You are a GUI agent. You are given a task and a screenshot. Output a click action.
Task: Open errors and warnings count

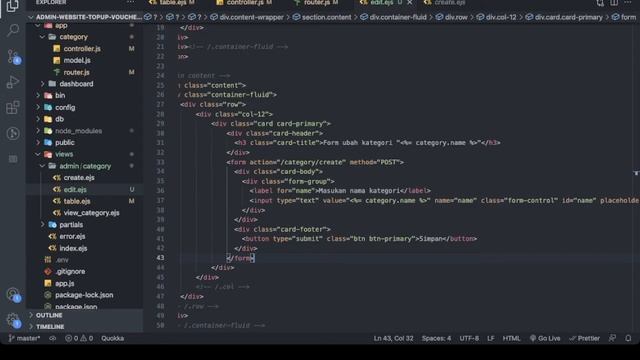[x=79, y=338]
